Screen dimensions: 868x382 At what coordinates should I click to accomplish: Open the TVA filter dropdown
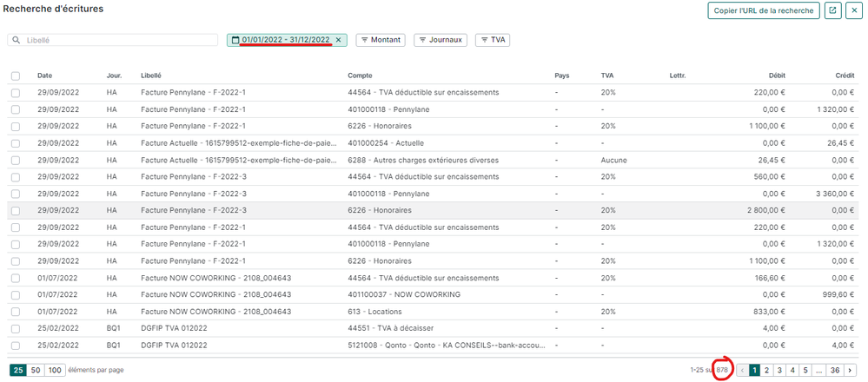coord(492,40)
